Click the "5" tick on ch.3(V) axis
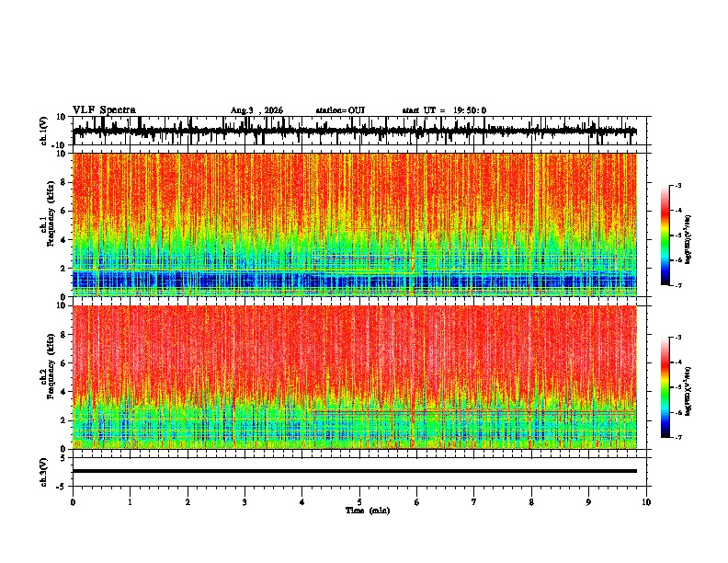Image resolution: width=728 pixels, height=563 pixels. click(64, 458)
